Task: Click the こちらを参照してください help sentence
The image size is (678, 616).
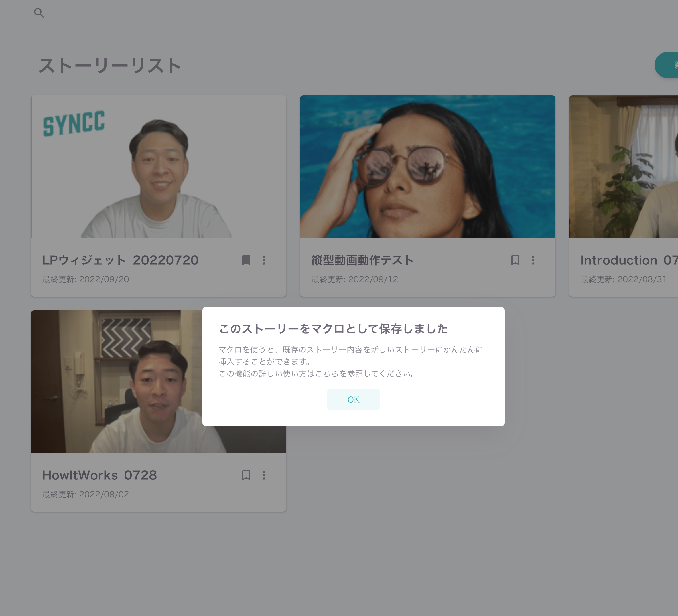Action: pyautogui.click(x=317, y=374)
